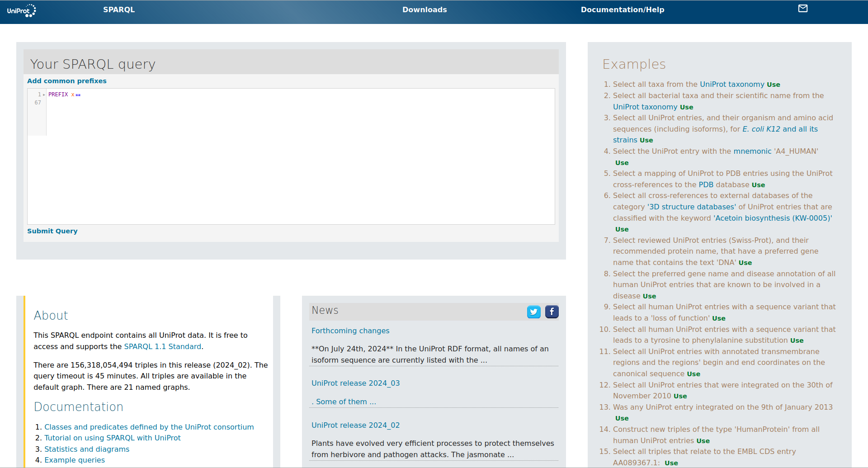Screen dimensions: 868x468
Task: Click the 'Your SPARQL query' heading
Action: (93, 64)
